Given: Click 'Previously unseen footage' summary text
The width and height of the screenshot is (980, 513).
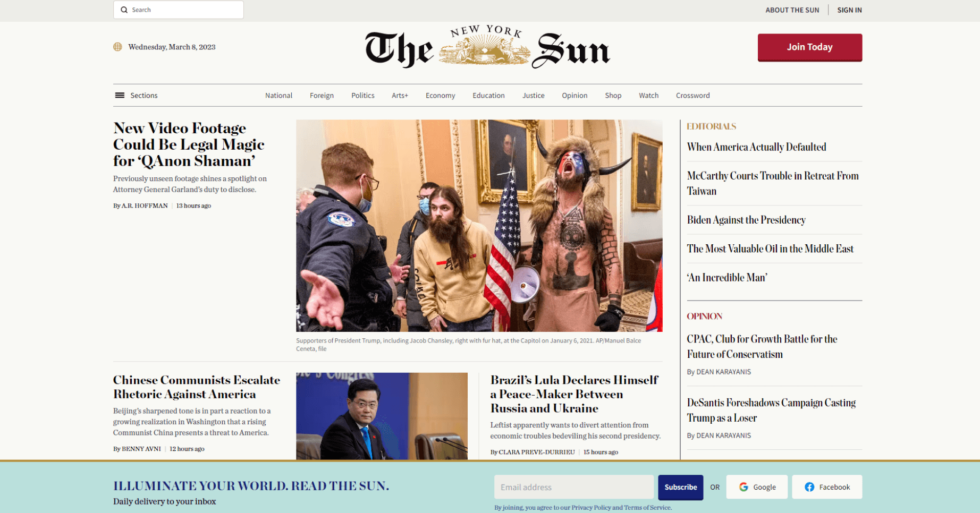Looking at the screenshot, I should [190, 184].
